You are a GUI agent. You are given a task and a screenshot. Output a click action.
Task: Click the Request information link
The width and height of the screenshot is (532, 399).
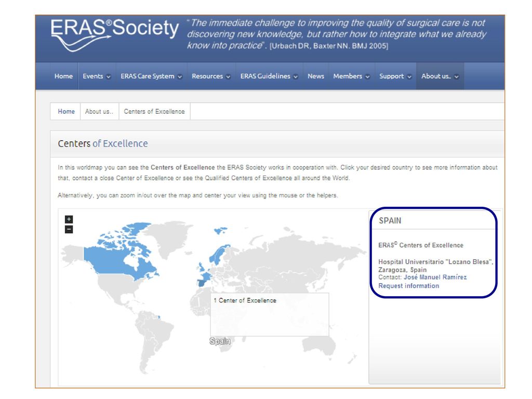(x=408, y=286)
